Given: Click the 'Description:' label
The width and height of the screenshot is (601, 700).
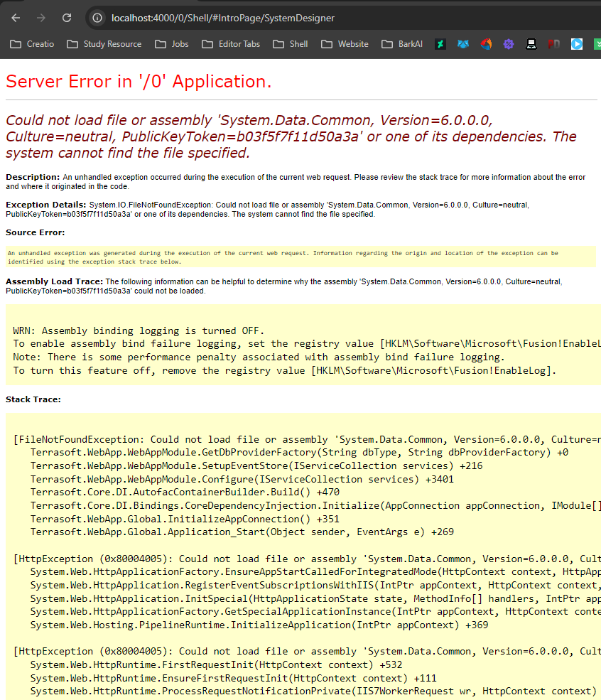Looking at the screenshot, I should pos(33,177).
